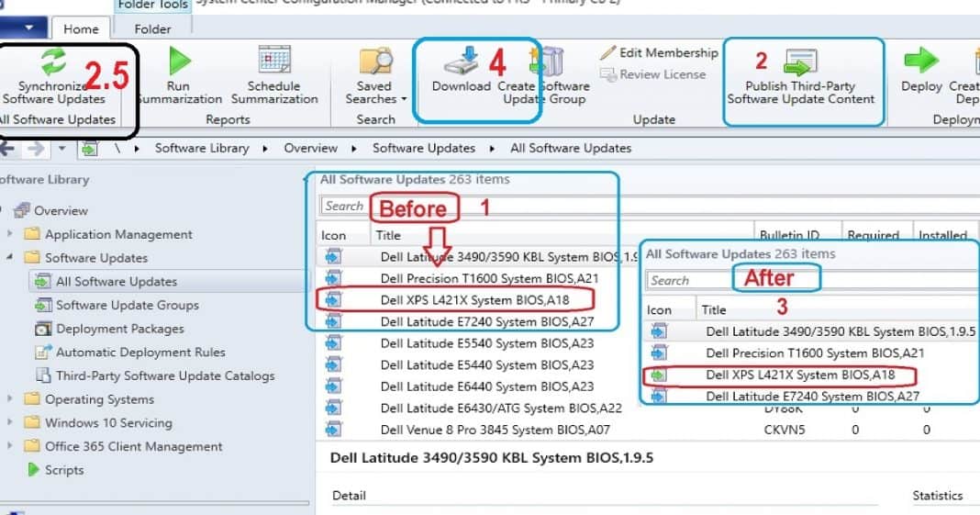Select Software Update Groups node
This screenshot has width=980, height=515.
[x=128, y=305]
